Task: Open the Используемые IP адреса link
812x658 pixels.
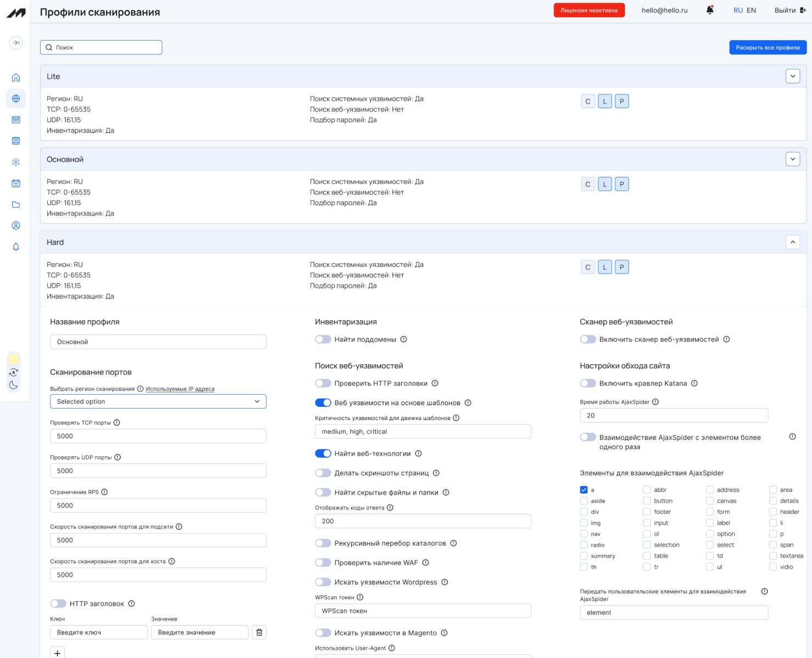Action: point(180,389)
